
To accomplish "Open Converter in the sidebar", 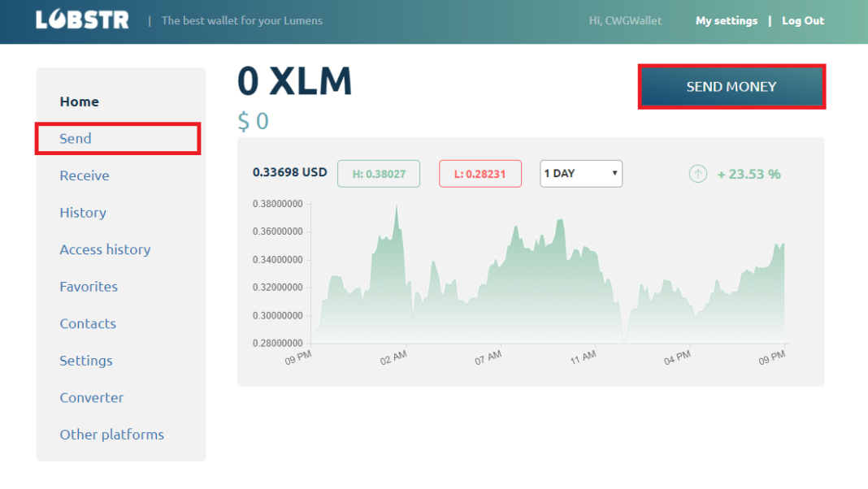I will click(x=91, y=398).
